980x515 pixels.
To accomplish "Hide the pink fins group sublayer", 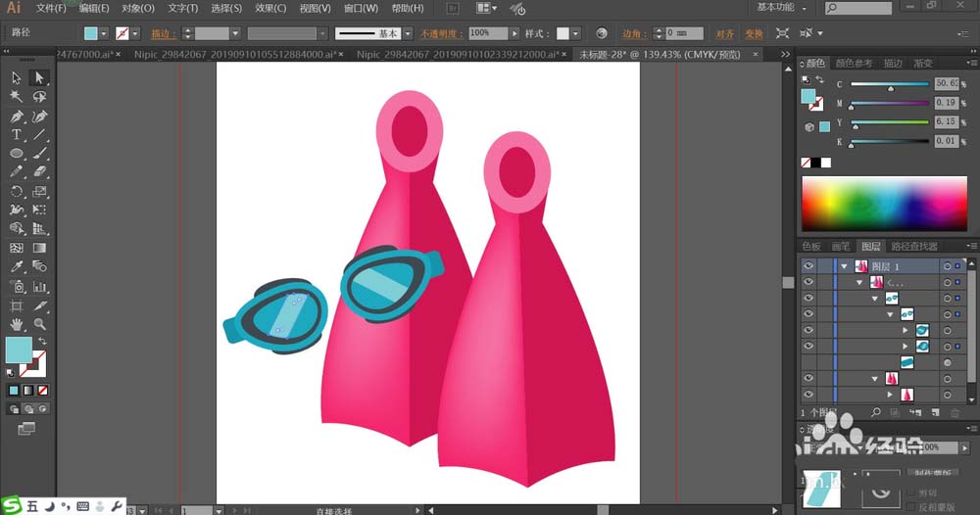I will (x=808, y=378).
